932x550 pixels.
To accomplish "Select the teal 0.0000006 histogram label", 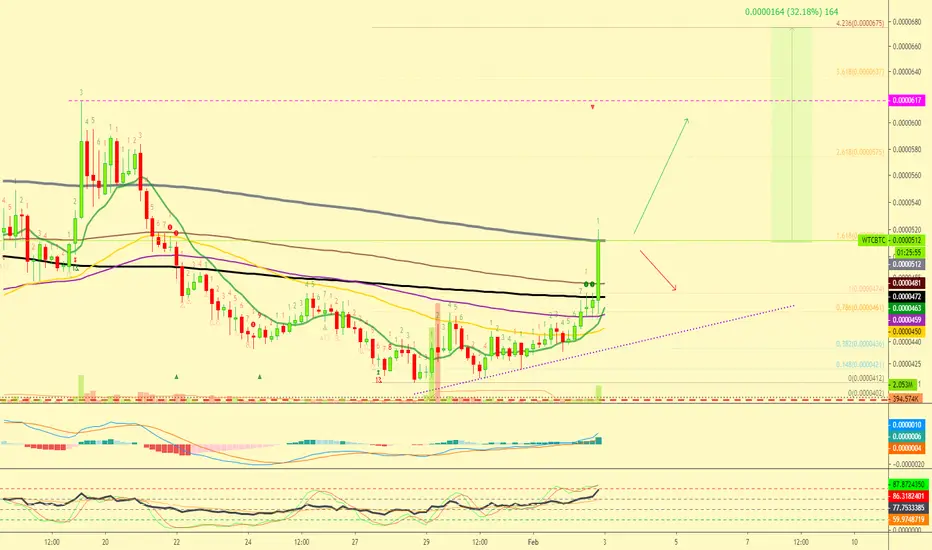I will 906,436.
